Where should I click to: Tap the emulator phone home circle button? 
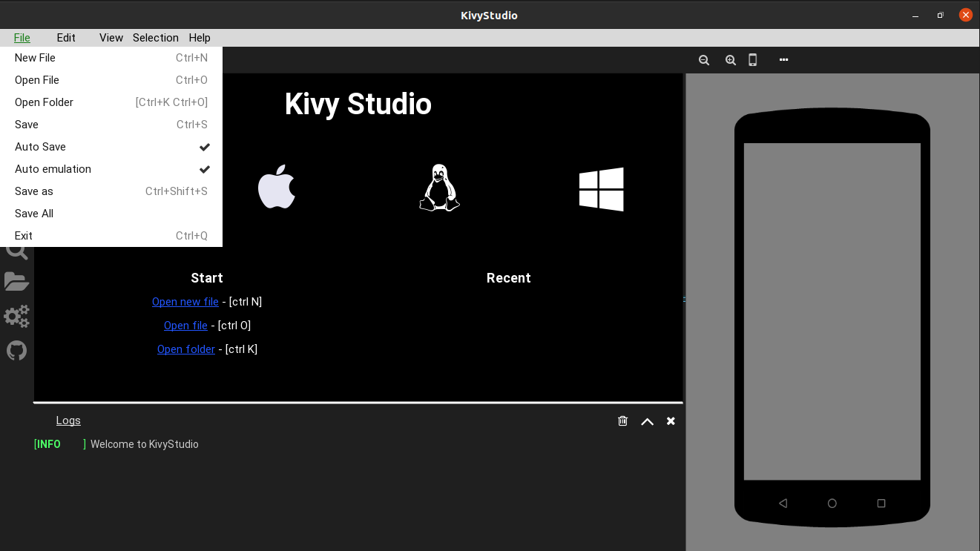[x=832, y=504]
